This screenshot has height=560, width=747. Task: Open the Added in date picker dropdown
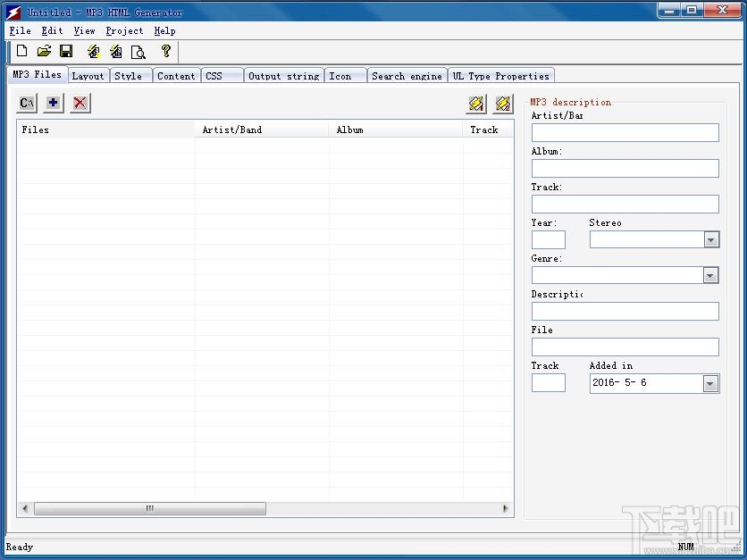[710, 383]
